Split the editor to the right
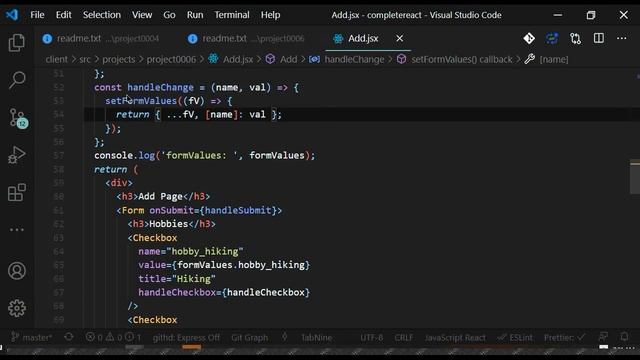Viewport: 640px width, 360px height. 599,38
